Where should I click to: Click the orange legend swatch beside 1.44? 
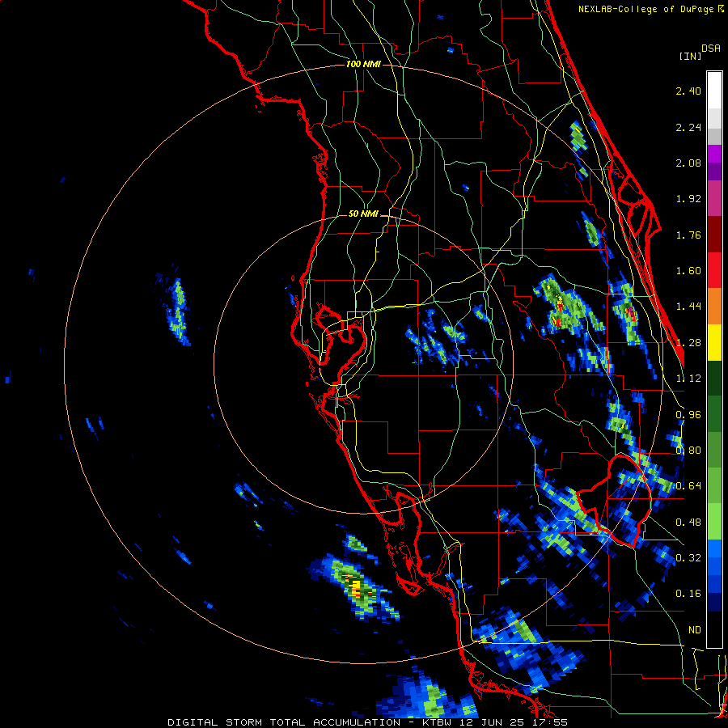pos(714,307)
